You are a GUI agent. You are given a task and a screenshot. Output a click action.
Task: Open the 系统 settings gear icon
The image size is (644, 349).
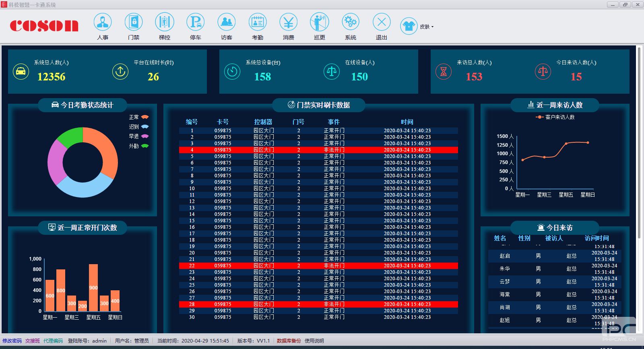[x=351, y=23]
